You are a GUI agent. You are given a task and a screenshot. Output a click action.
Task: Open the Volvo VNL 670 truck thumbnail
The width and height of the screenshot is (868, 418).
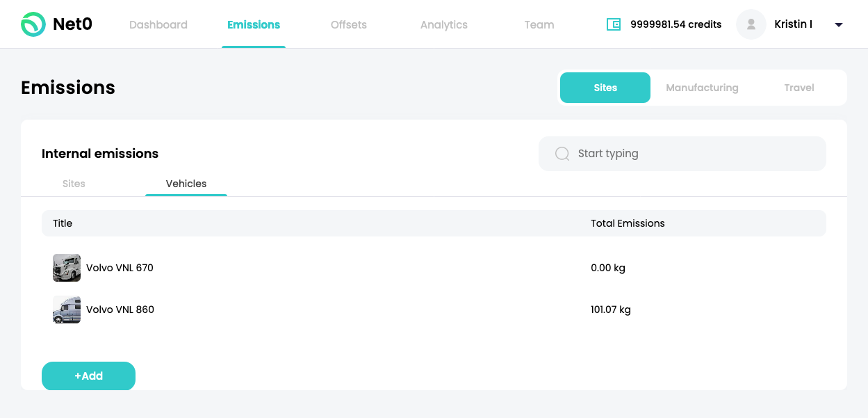click(x=67, y=268)
